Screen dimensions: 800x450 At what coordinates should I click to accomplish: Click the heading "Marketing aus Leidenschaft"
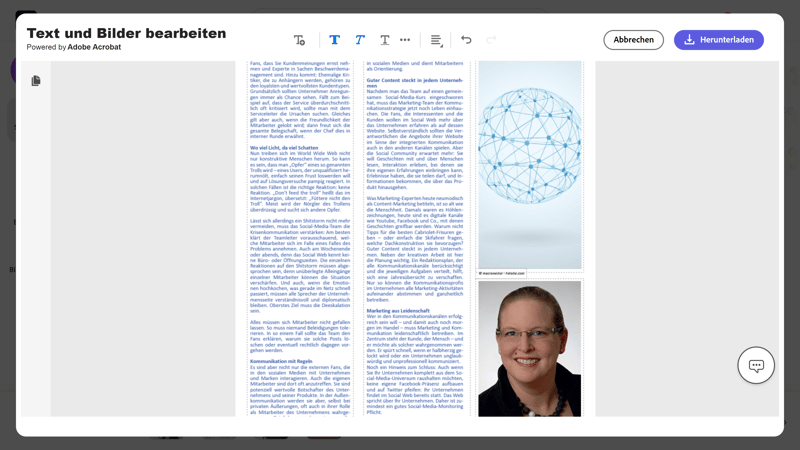398,310
